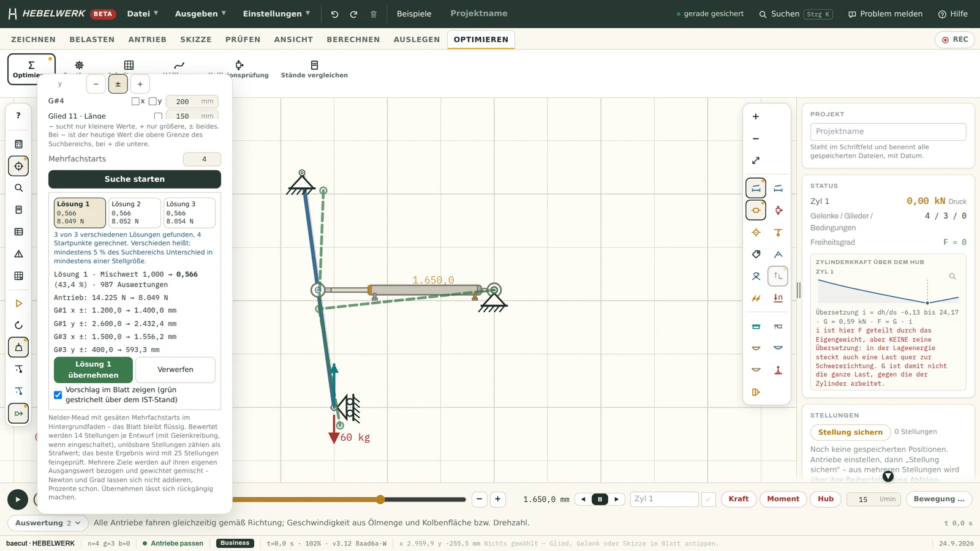
Task: Select the Lösung 2 result card
Action: (x=135, y=212)
